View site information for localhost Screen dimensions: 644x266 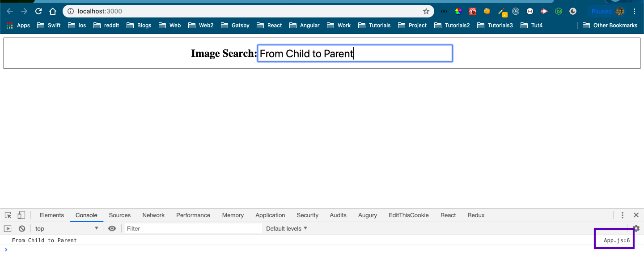pyautogui.click(x=71, y=11)
